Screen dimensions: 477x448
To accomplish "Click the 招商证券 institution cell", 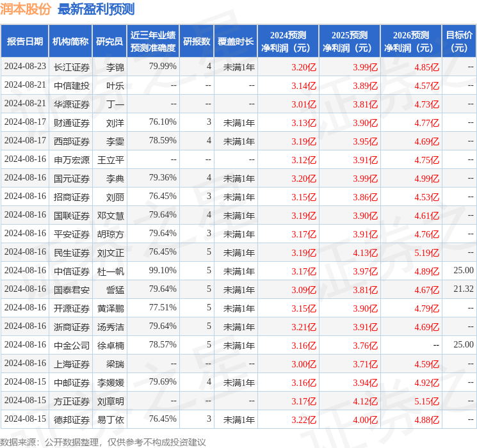I will coord(72,197).
